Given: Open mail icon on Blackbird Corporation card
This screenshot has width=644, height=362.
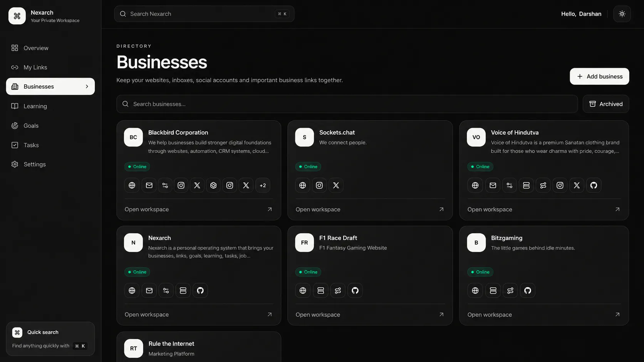Looking at the screenshot, I should [x=149, y=185].
